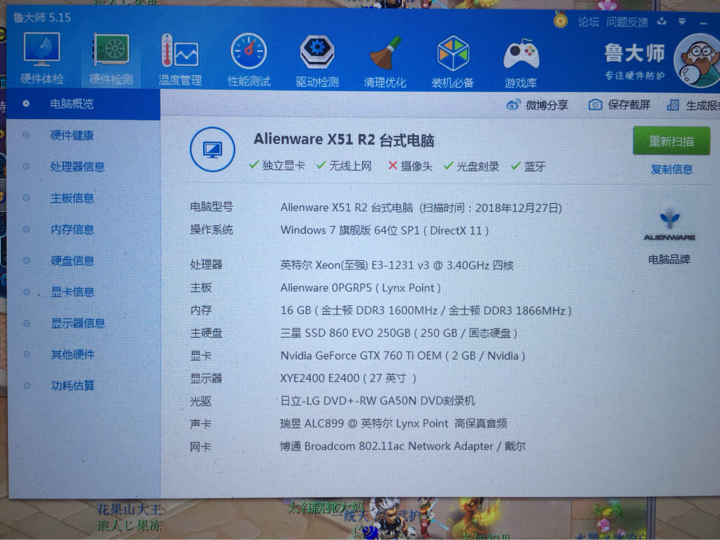Click the 复制信息 copy info link
Viewport: 720px width, 540px height.
671,169
